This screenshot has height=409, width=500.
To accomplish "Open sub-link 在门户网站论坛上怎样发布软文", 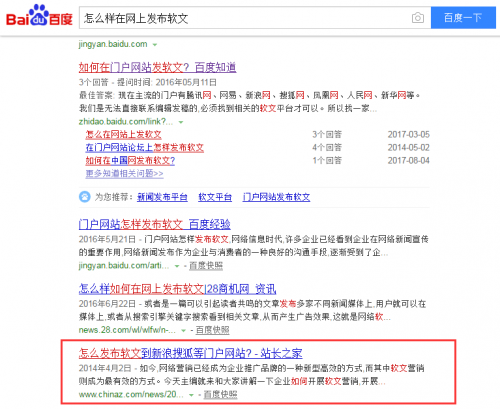I will (144, 148).
